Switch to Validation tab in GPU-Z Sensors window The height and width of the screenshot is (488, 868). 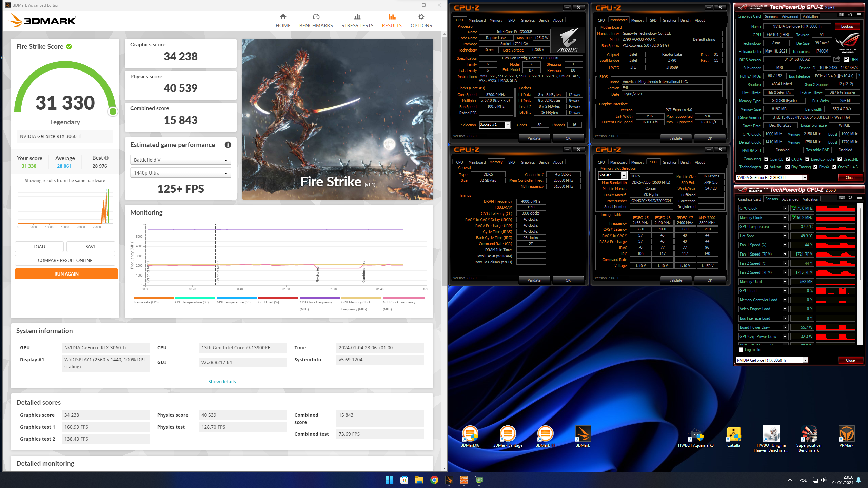click(x=810, y=199)
